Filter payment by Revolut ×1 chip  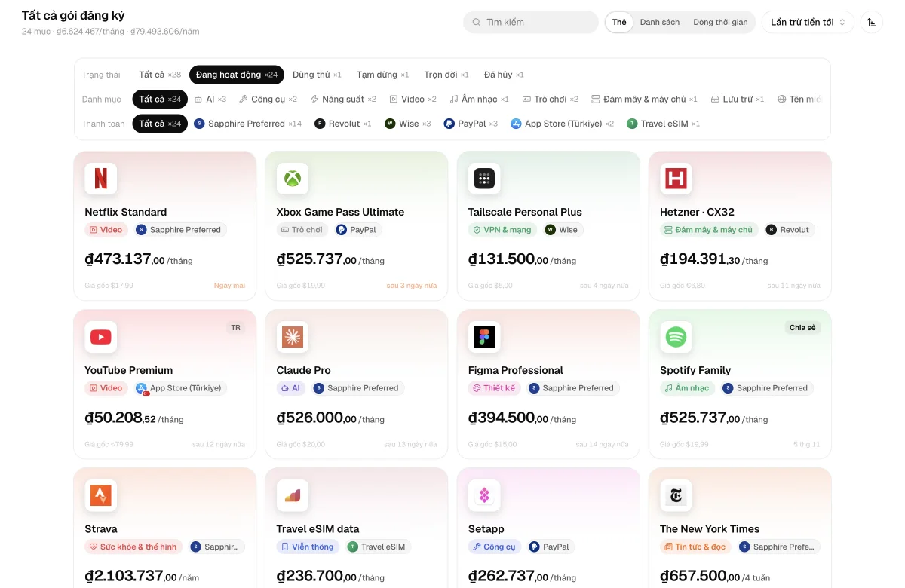[x=343, y=124]
